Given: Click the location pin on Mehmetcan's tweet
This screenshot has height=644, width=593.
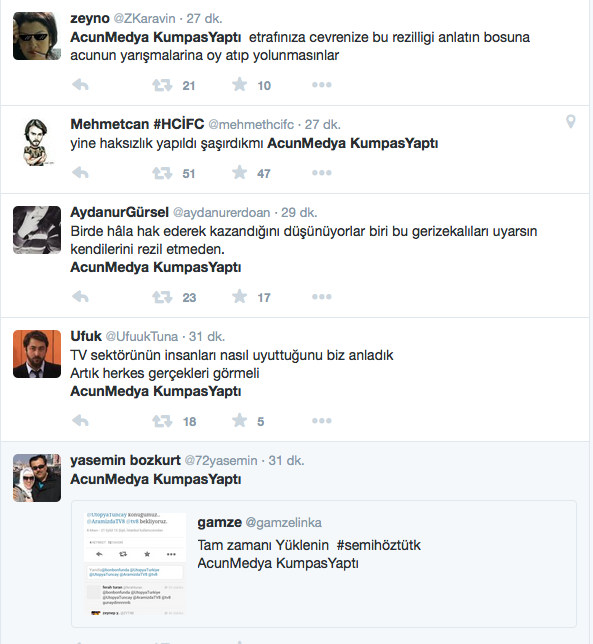Looking at the screenshot, I should click(570, 122).
